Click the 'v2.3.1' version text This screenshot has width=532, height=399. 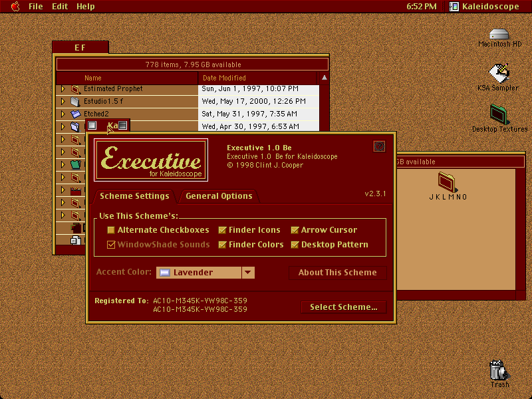tap(375, 194)
